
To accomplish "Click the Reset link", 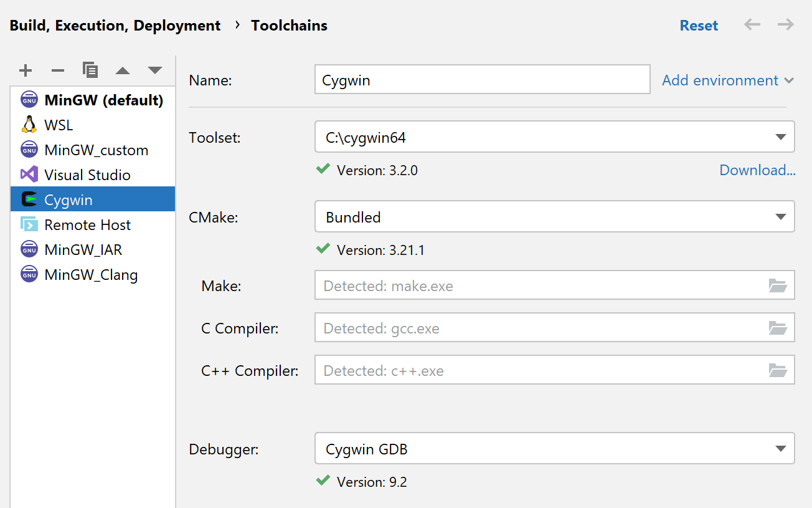I will [x=699, y=25].
